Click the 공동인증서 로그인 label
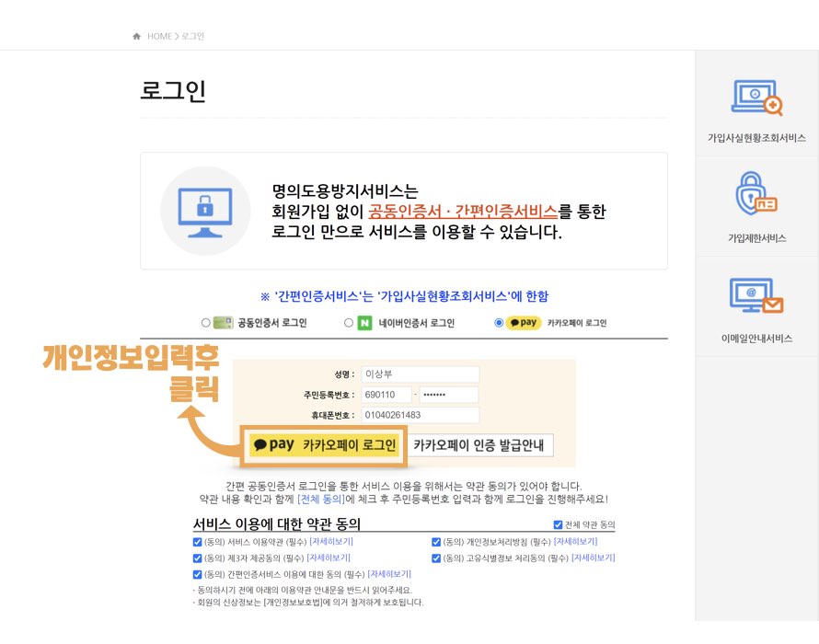Viewport: 819px width, 644px height. (272, 323)
